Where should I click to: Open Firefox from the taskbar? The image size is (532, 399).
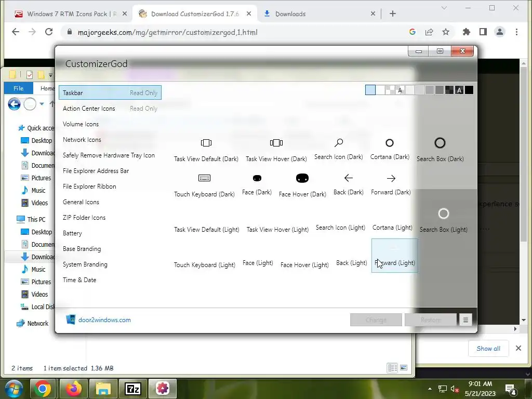tap(74, 389)
